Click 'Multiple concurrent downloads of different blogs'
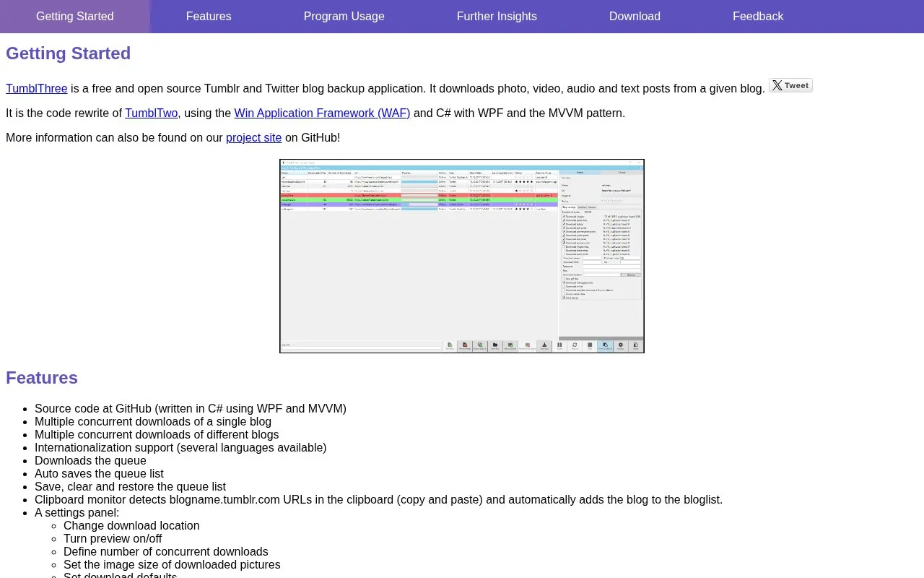924x578 pixels. [x=157, y=434]
